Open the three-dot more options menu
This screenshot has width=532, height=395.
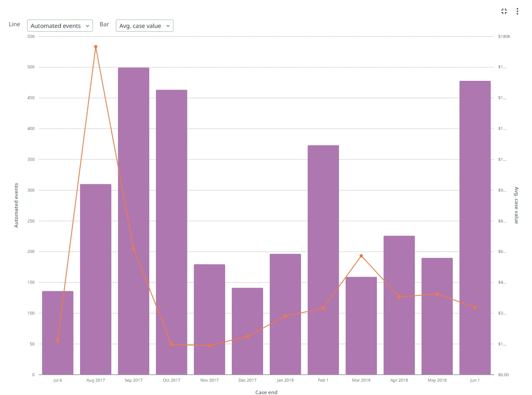[x=517, y=11]
